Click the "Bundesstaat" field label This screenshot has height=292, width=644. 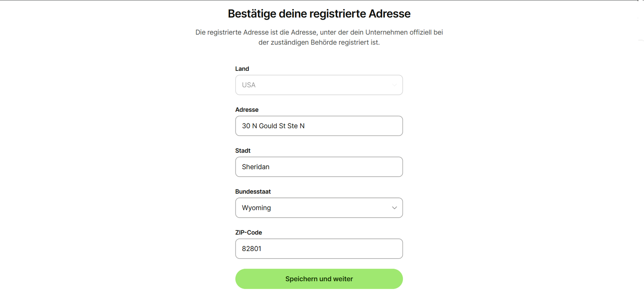point(253,192)
